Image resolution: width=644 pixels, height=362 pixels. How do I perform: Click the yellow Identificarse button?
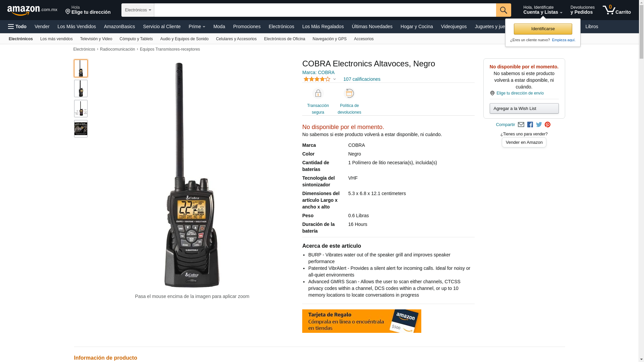point(543,29)
